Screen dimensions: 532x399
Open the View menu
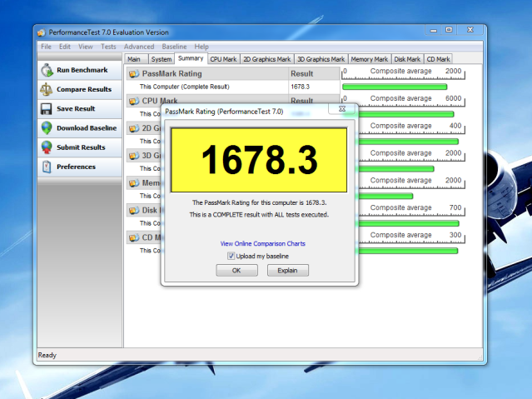[85, 47]
